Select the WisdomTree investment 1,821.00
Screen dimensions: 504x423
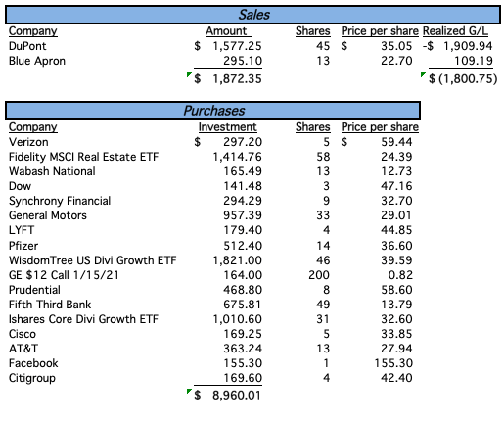point(237,260)
